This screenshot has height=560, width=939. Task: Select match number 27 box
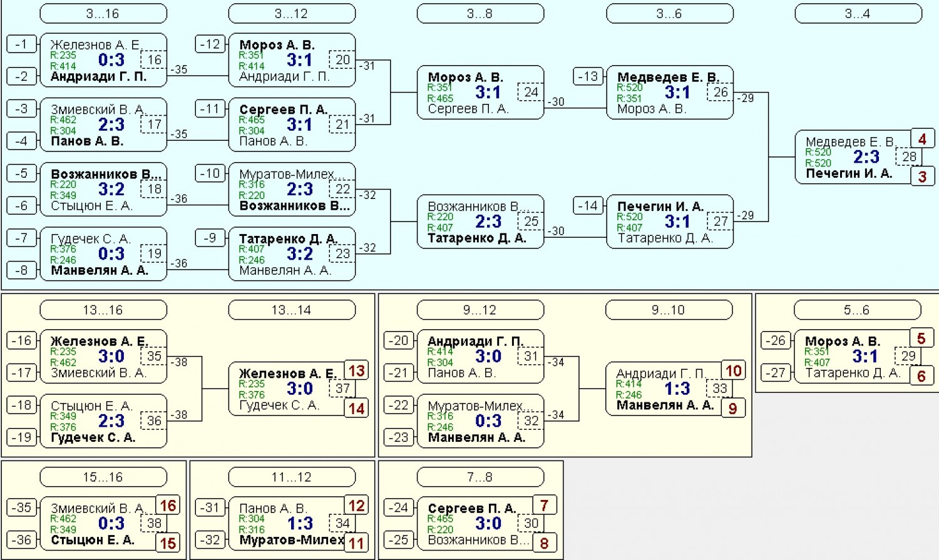click(x=721, y=221)
